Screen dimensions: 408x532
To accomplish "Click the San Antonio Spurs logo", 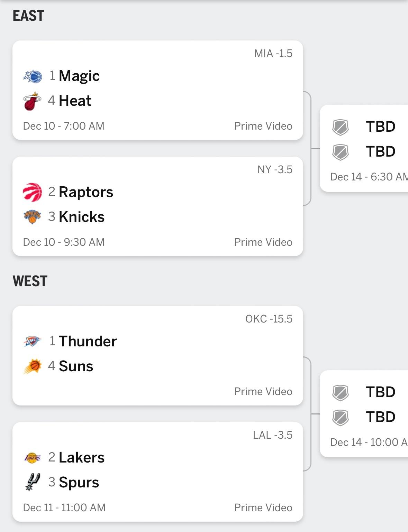I will click(x=33, y=482).
